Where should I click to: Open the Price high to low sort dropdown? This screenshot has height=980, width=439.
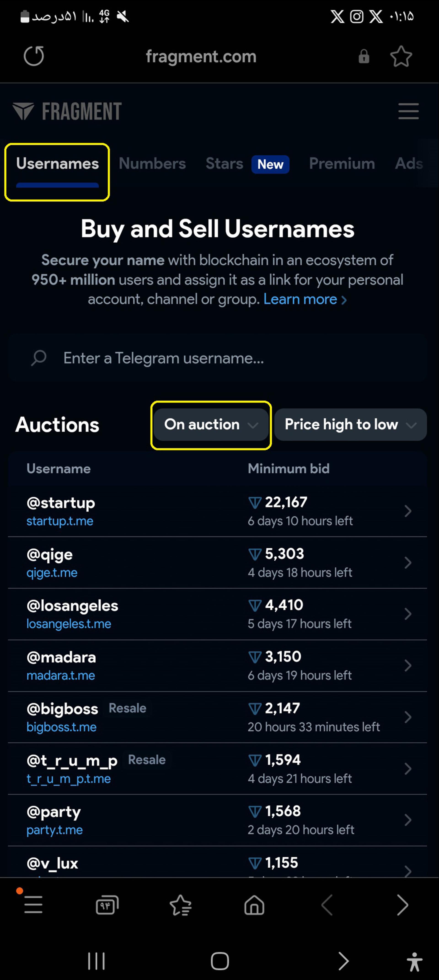(351, 425)
